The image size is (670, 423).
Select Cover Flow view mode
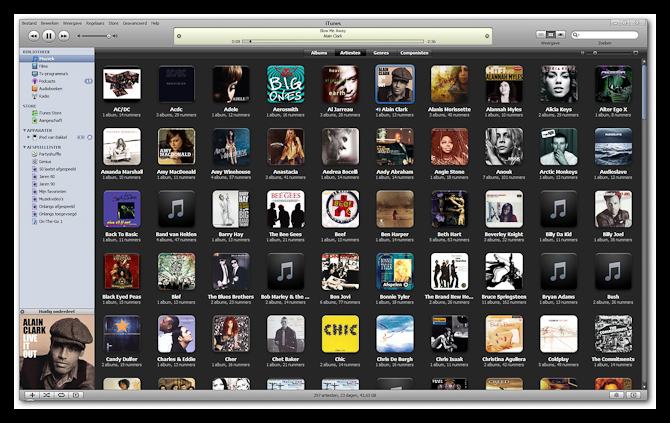point(561,35)
